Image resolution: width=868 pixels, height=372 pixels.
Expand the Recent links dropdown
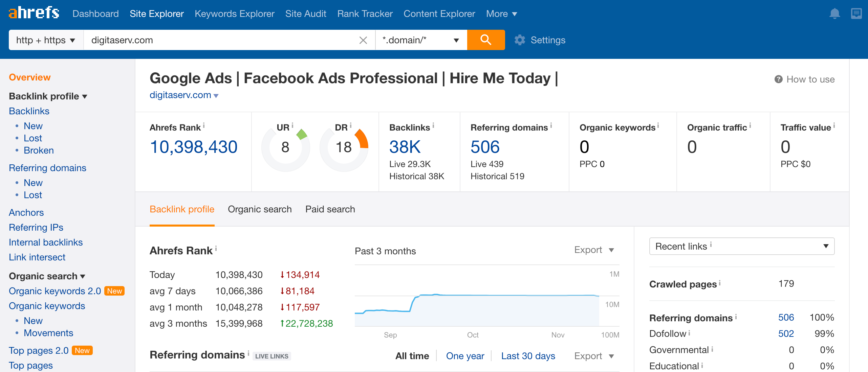(741, 246)
